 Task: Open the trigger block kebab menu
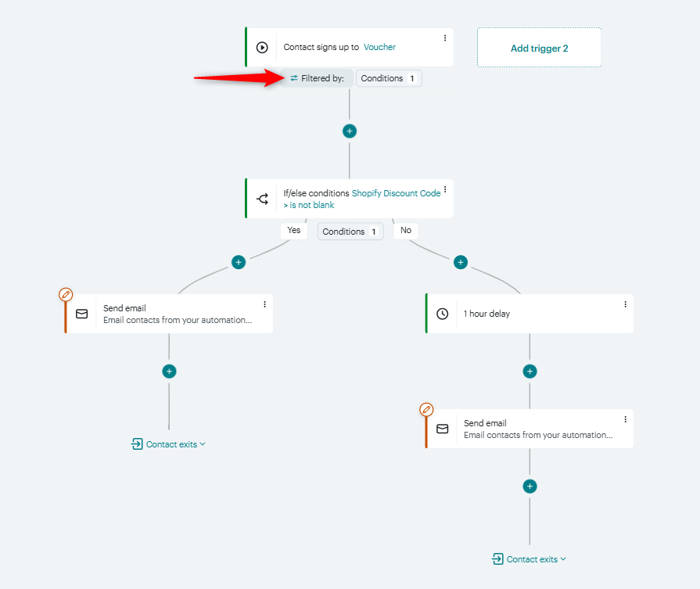tap(444, 37)
